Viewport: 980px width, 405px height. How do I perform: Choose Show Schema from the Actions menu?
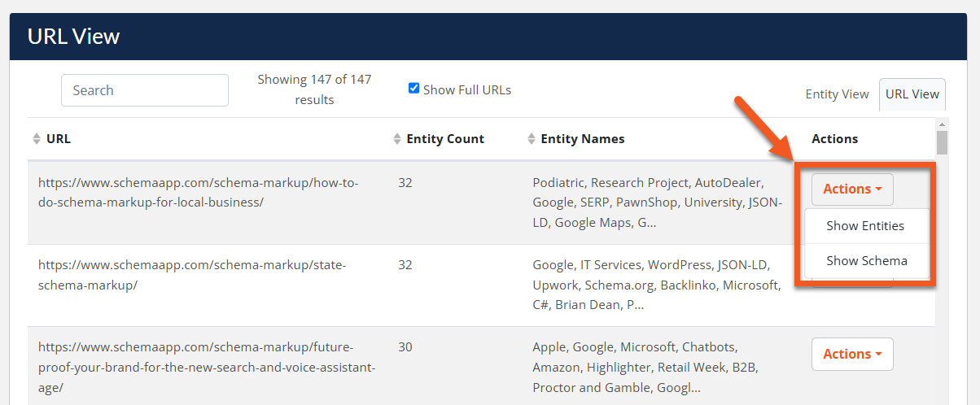866,261
